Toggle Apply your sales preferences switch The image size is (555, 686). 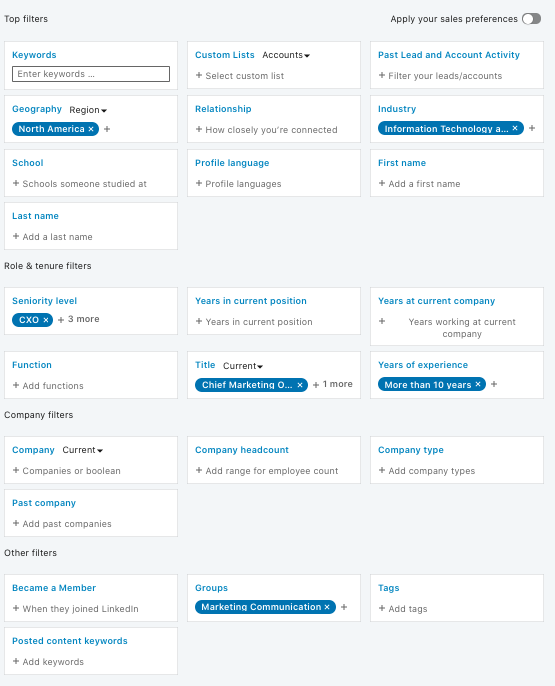(x=531, y=19)
